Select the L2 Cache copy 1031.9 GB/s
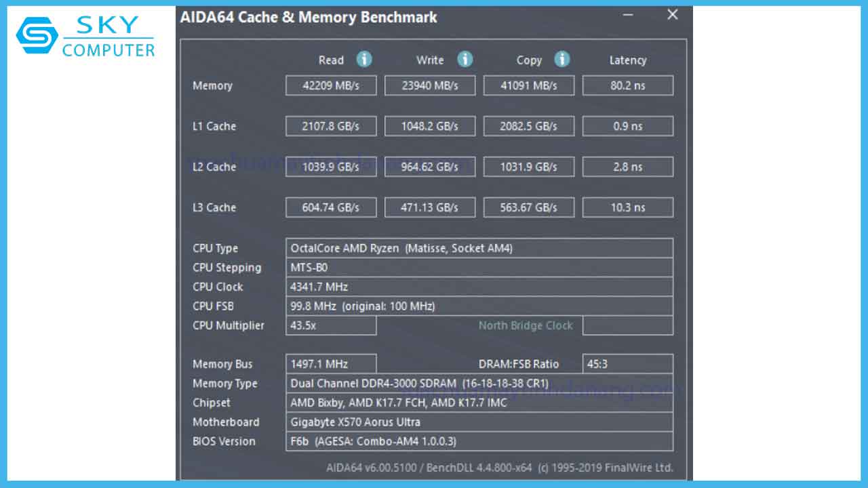 coord(529,167)
